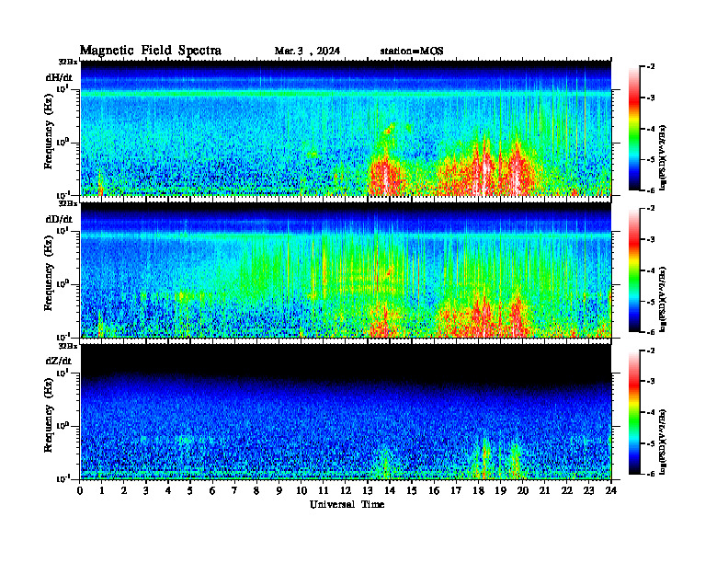Click hour 14 on the time axis
Viewport: 728px width, 563px height.
(390, 491)
